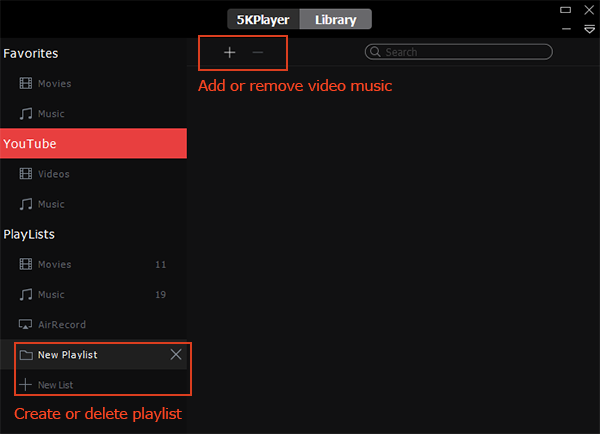Open the Music playlist with 19 items

click(x=93, y=294)
